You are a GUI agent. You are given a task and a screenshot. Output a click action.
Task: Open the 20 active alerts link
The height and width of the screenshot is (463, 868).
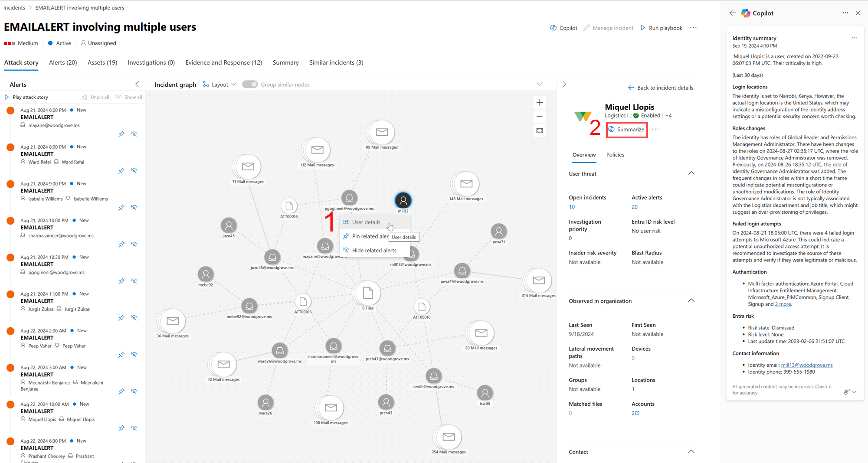[634, 207]
